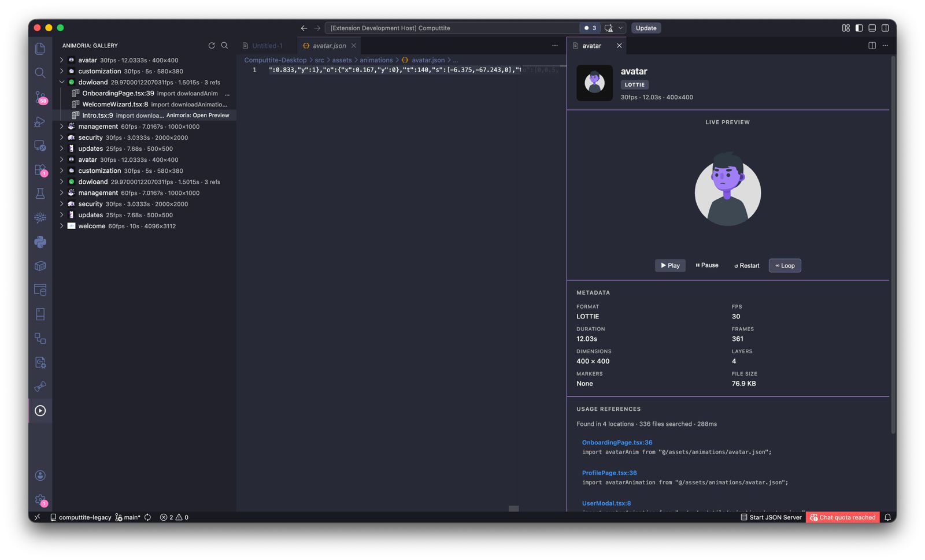Collapse the expanded dowloand gallery item
Screen dimensions: 925x560
pyautogui.click(x=62, y=82)
